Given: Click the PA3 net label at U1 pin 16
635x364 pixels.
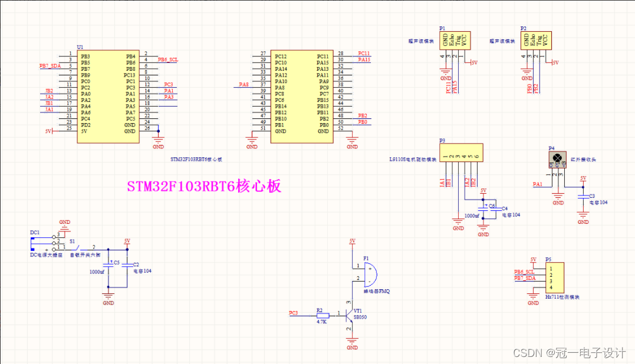Looking at the screenshot, I should click(169, 97).
